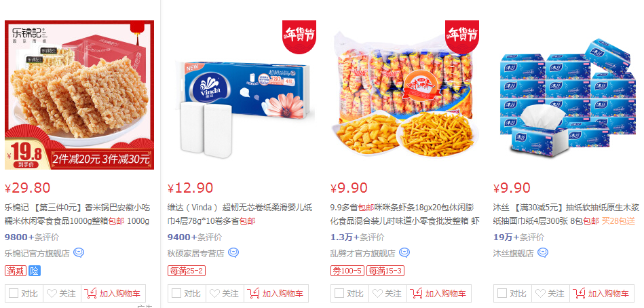Contact 乱劈才官方旗舰店 using the chat icon
This screenshot has width=644, height=308.
pyautogui.click(x=404, y=252)
